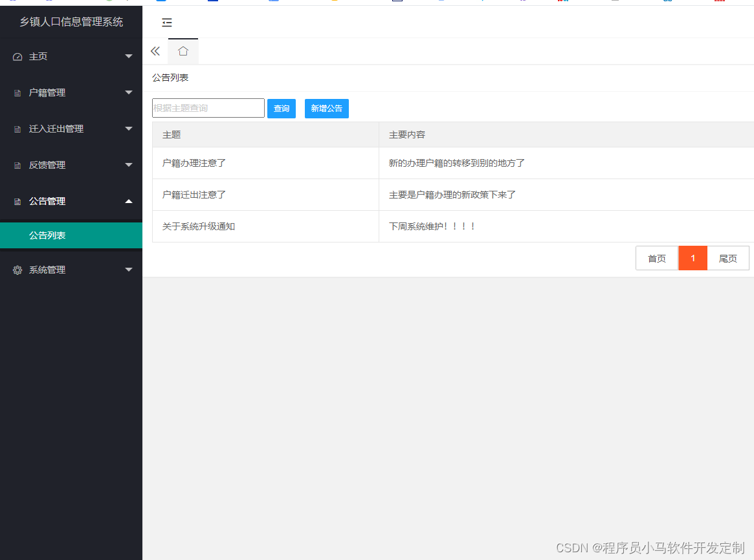Viewport: 754px width, 560px height.
Task: Click the 根据主题查询 input field
Action: (207, 107)
